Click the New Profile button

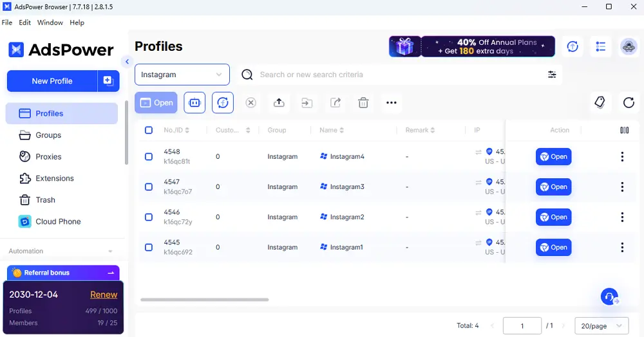tap(52, 81)
